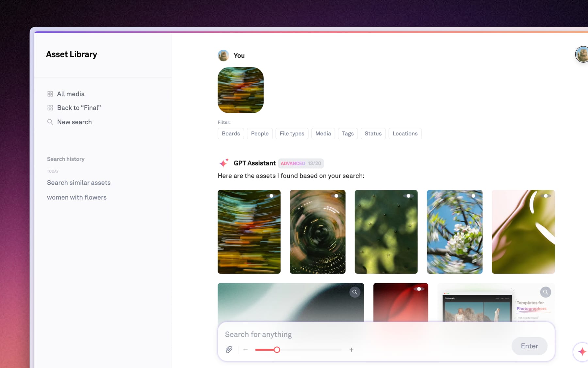Open the Media filter
Screen dimensions: 588x368
coord(323,133)
